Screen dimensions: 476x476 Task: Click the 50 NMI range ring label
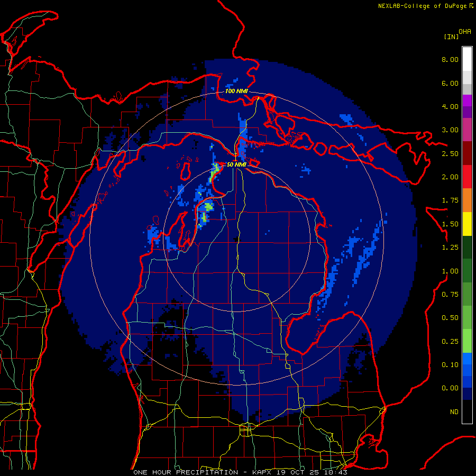click(x=236, y=164)
